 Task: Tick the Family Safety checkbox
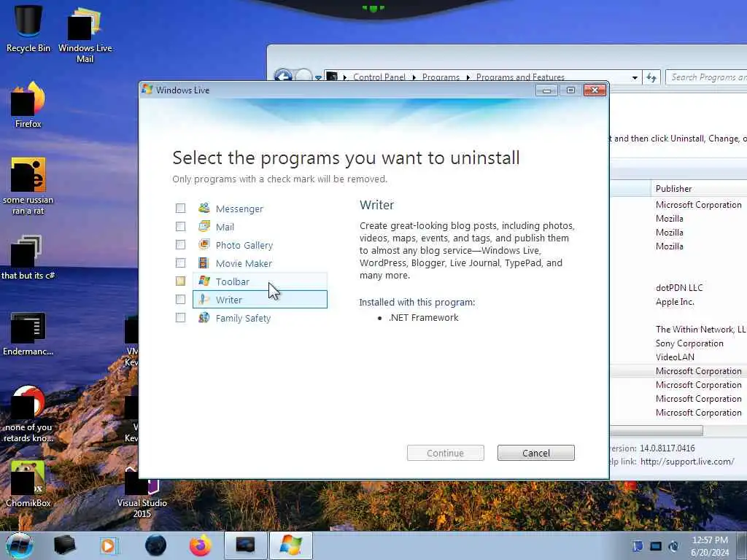(x=181, y=317)
